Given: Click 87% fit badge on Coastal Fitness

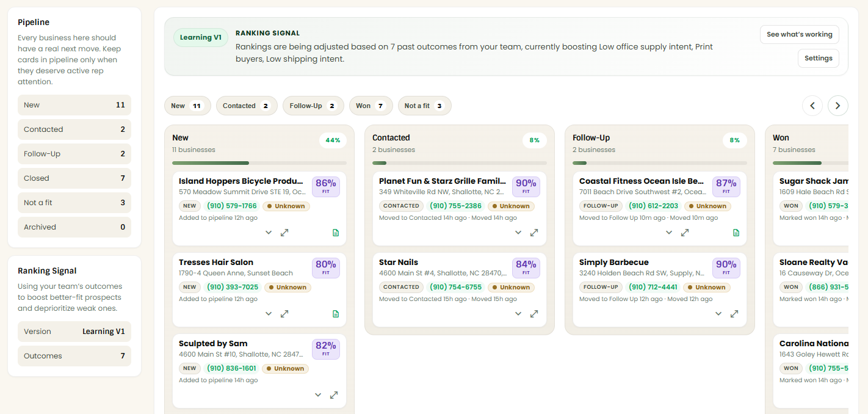Looking at the screenshot, I should tap(726, 187).
